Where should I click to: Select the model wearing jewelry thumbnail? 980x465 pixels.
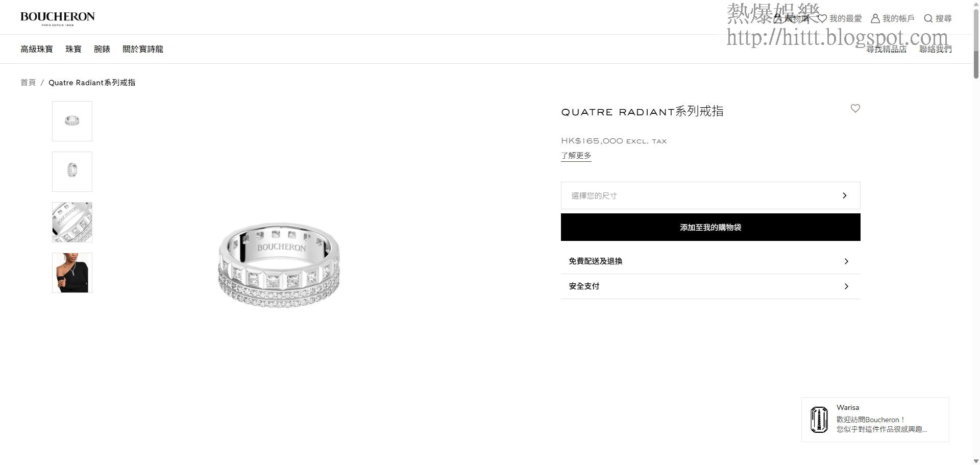tap(72, 273)
